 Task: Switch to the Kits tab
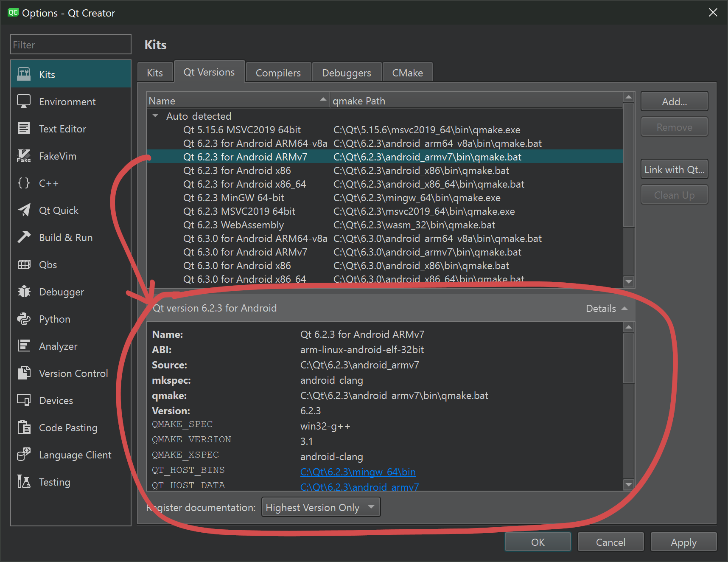pyautogui.click(x=155, y=73)
